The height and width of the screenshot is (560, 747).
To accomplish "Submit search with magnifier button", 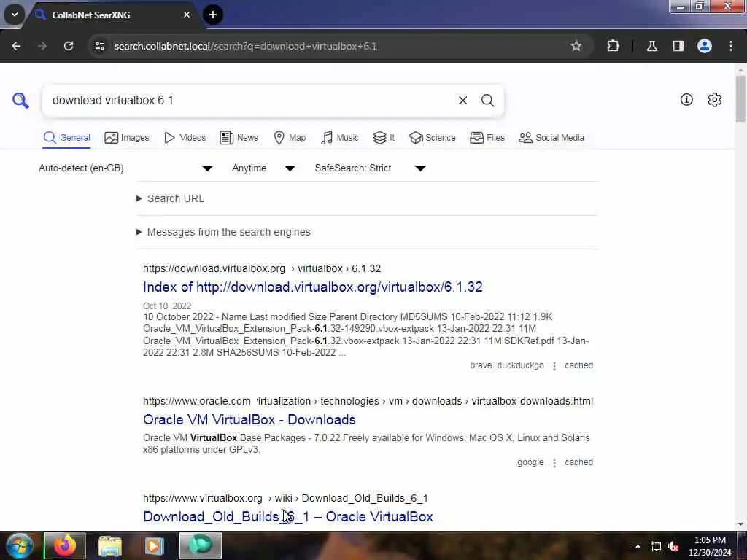I will (487, 101).
